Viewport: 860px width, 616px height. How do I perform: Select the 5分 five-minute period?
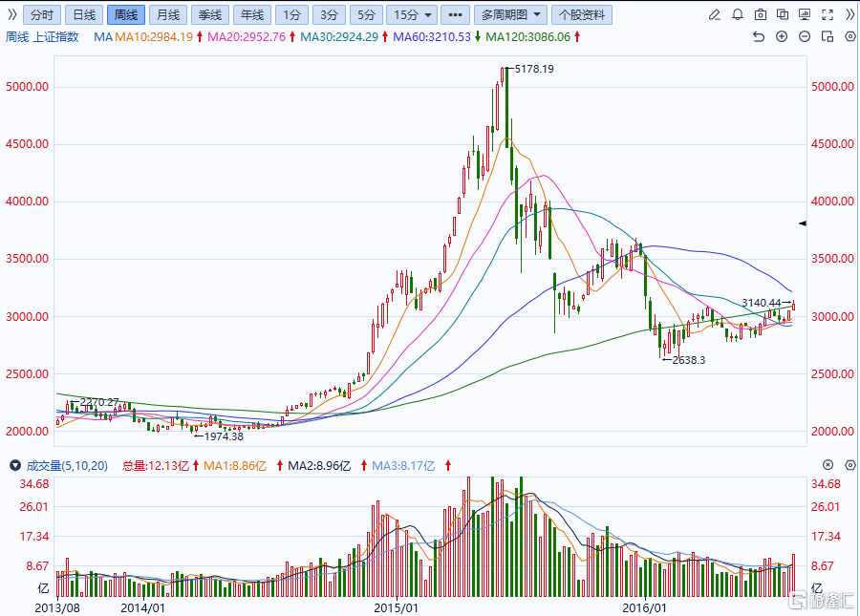pos(366,14)
